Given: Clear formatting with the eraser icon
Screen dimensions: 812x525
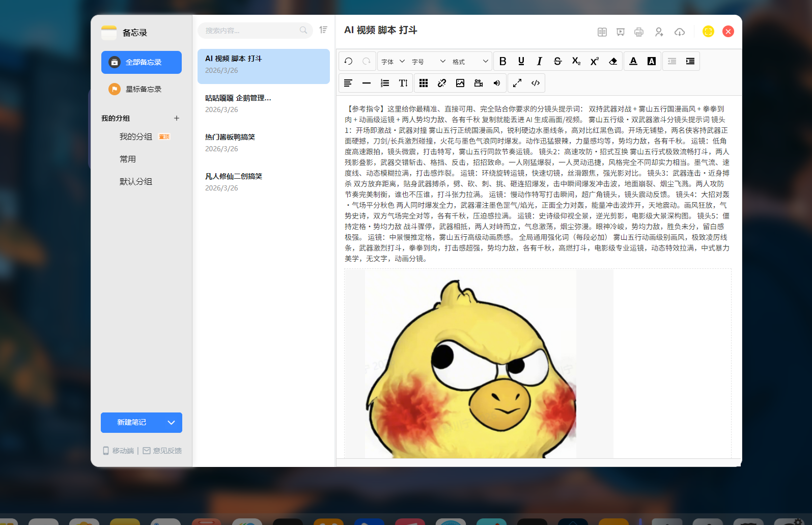Looking at the screenshot, I should point(613,61).
